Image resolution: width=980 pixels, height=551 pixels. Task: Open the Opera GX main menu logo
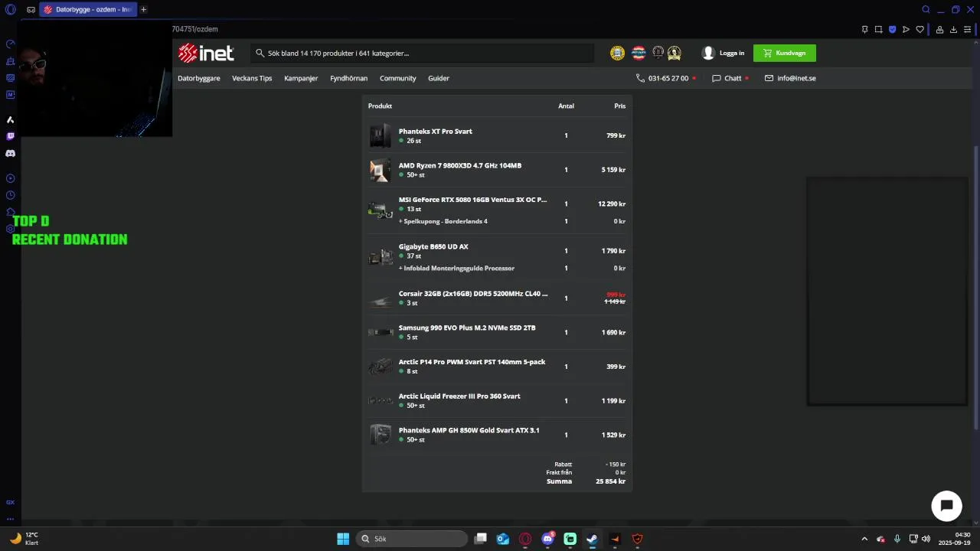(10, 9)
